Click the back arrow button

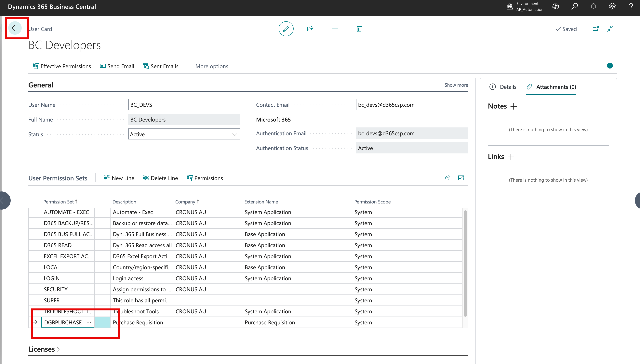click(15, 28)
